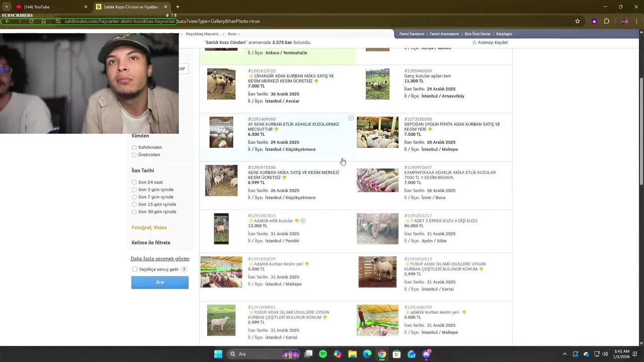
Task: Reload the page with refresh icon
Action: pos(31,21)
